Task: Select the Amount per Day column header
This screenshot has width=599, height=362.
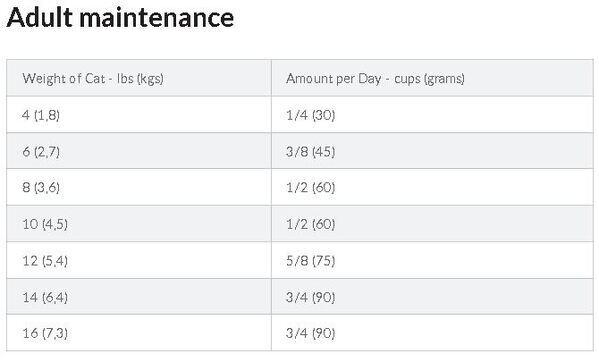Action: click(x=432, y=78)
